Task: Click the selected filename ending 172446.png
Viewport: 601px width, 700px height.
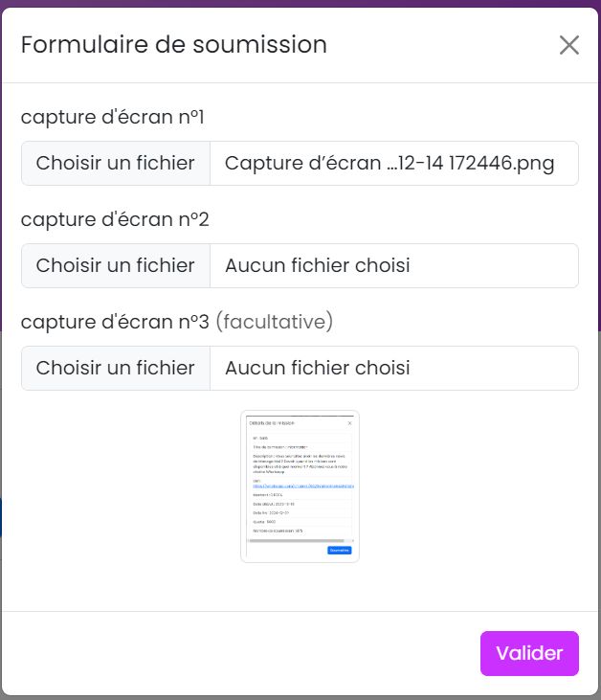Action: pos(390,163)
